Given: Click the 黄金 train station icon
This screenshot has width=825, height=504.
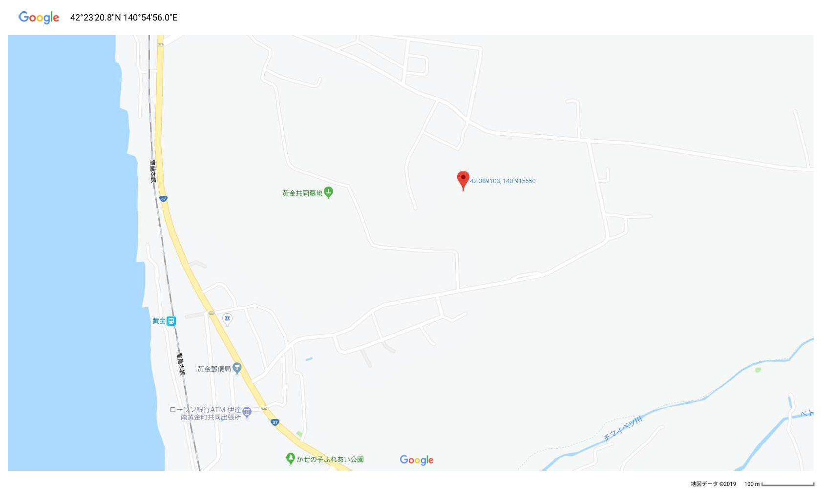Looking at the screenshot, I should [x=171, y=321].
